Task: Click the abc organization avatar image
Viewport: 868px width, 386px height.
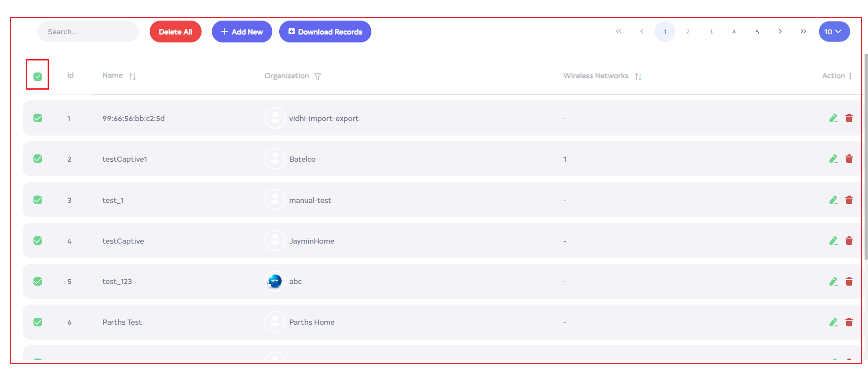Action: point(275,281)
